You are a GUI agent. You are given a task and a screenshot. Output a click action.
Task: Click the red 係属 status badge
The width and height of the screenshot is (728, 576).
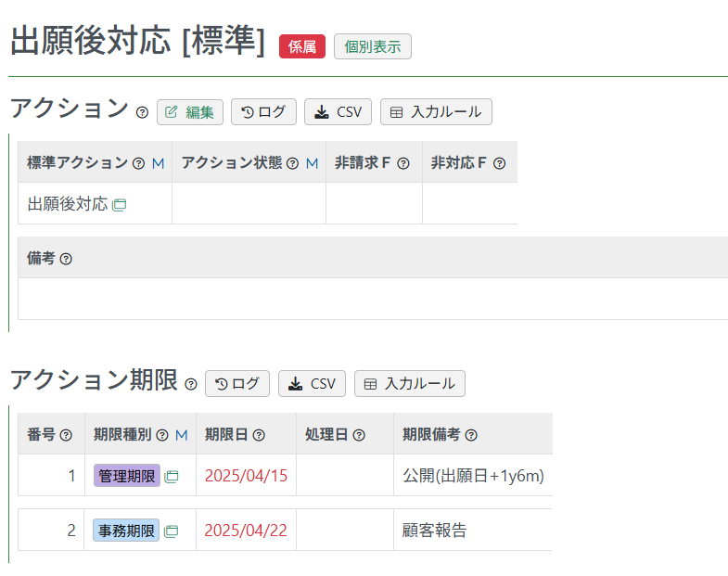tap(302, 47)
